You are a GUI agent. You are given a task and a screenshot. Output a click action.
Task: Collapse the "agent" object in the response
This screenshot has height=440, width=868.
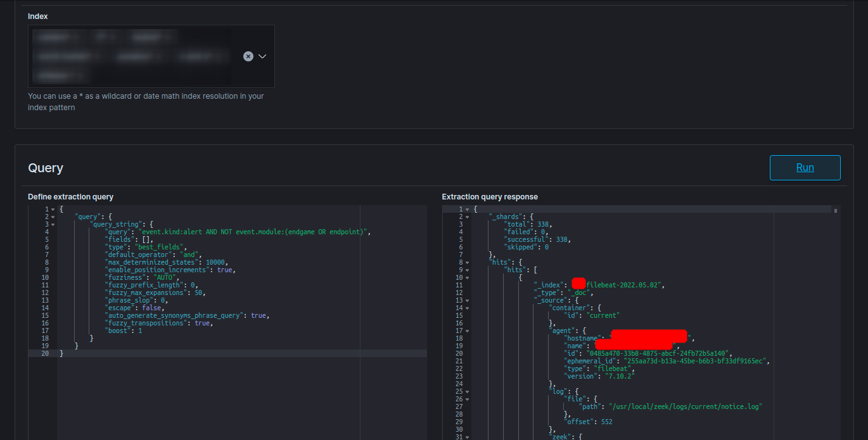tap(467, 330)
